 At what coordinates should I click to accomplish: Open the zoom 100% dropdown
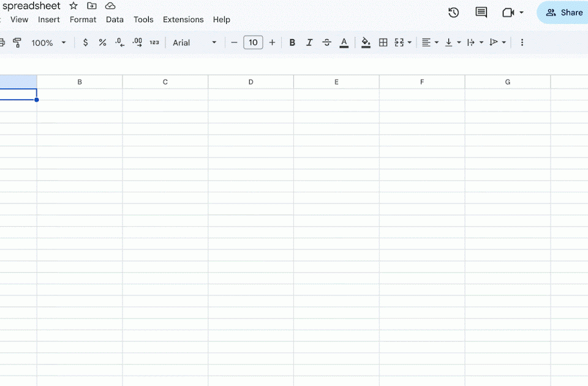tap(48, 43)
